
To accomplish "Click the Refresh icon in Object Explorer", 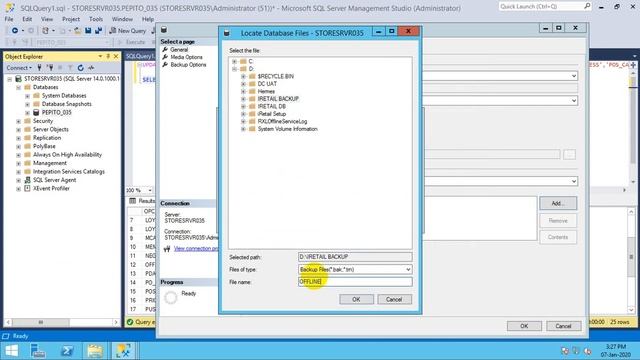I will [81, 68].
